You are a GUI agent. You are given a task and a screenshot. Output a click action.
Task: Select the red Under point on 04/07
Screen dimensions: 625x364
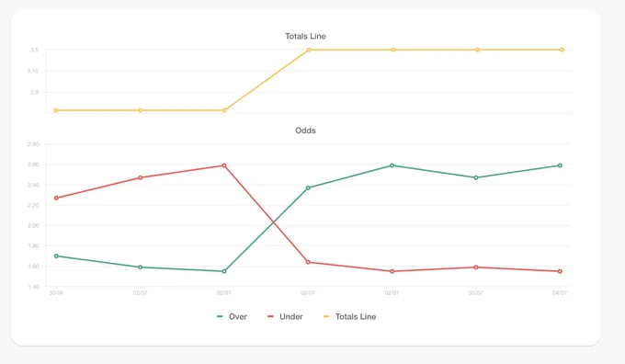click(560, 271)
